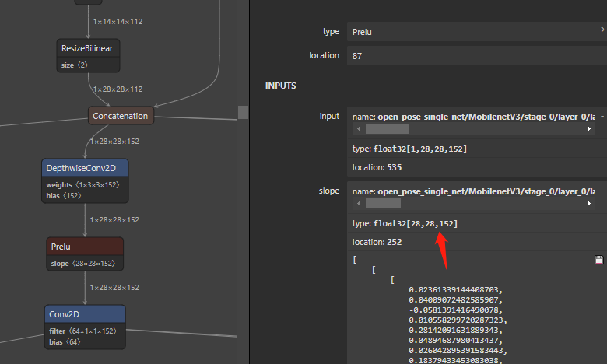Collapse the input tensor details
The width and height of the screenshot is (607, 364).
(602, 116)
